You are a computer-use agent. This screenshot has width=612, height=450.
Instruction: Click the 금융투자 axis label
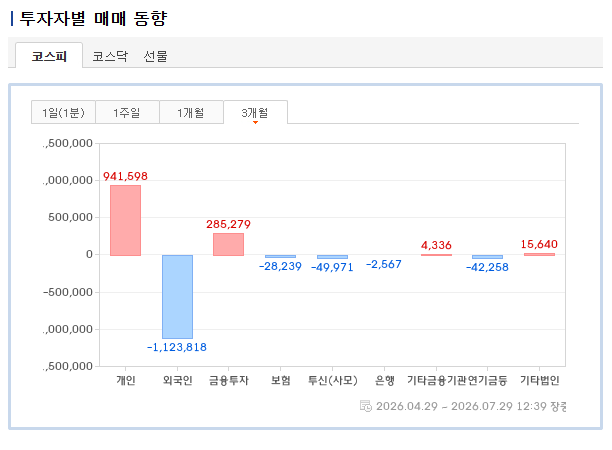click(229, 380)
